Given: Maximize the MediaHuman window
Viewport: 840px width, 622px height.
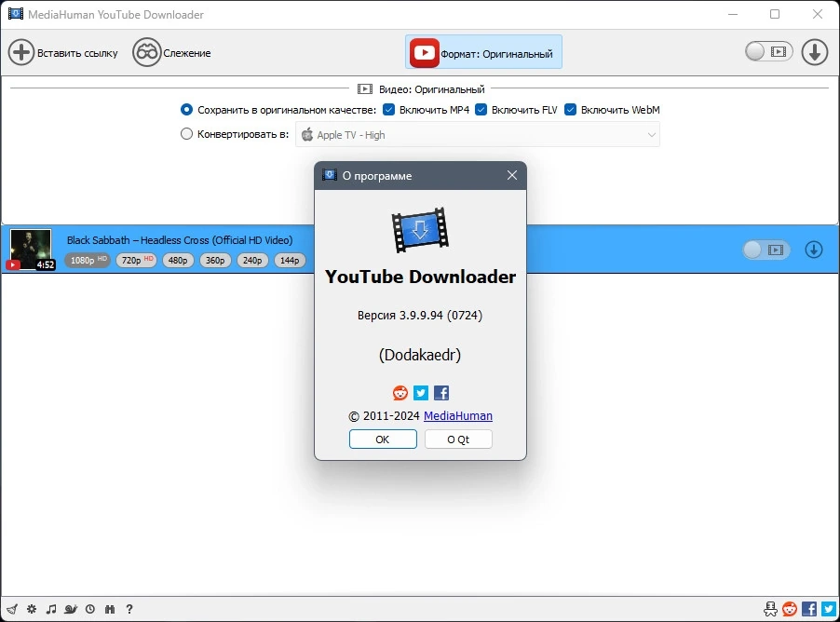Looking at the screenshot, I should pos(775,14).
